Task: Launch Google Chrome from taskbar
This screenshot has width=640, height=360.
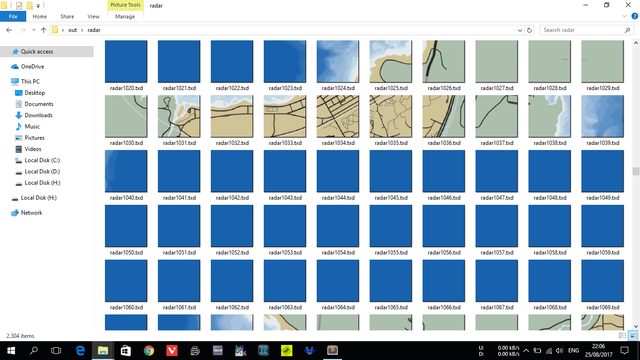Action: point(149,351)
